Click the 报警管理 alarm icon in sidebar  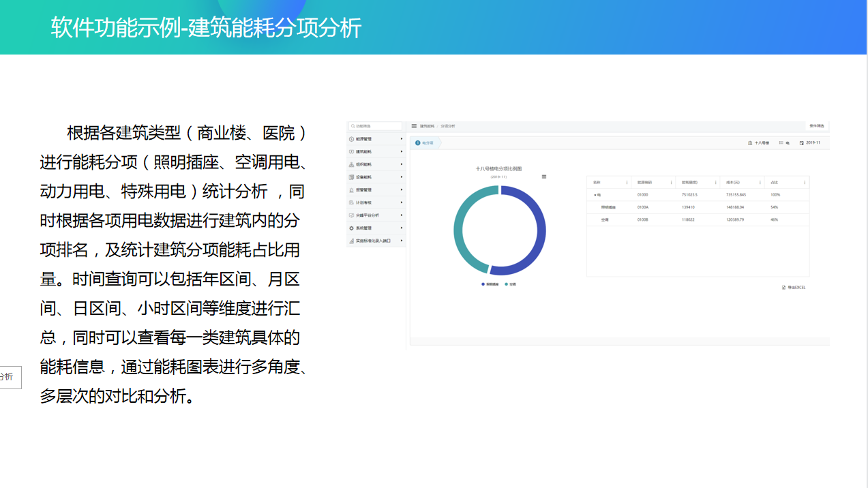(x=351, y=190)
